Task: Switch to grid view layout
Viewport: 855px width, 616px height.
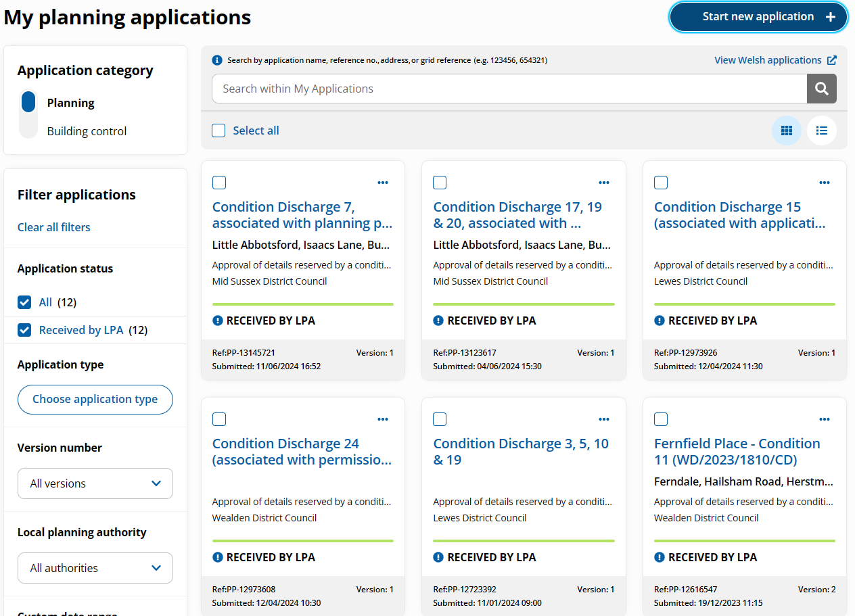Action: point(786,131)
